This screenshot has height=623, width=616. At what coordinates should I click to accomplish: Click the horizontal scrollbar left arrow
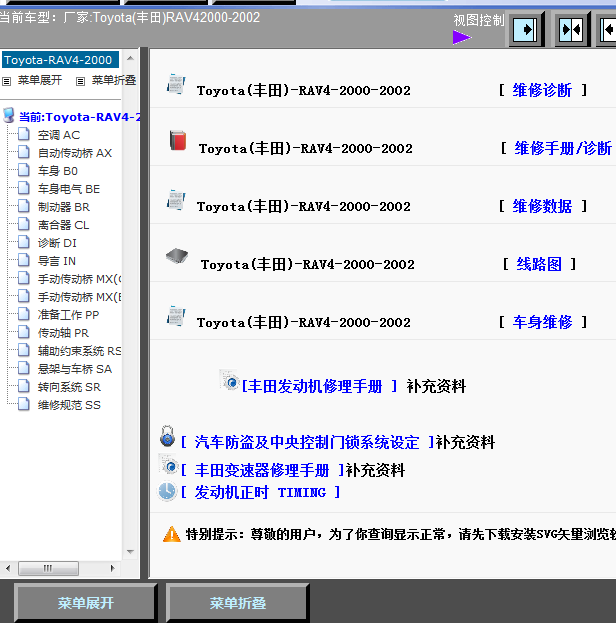click(8, 568)
